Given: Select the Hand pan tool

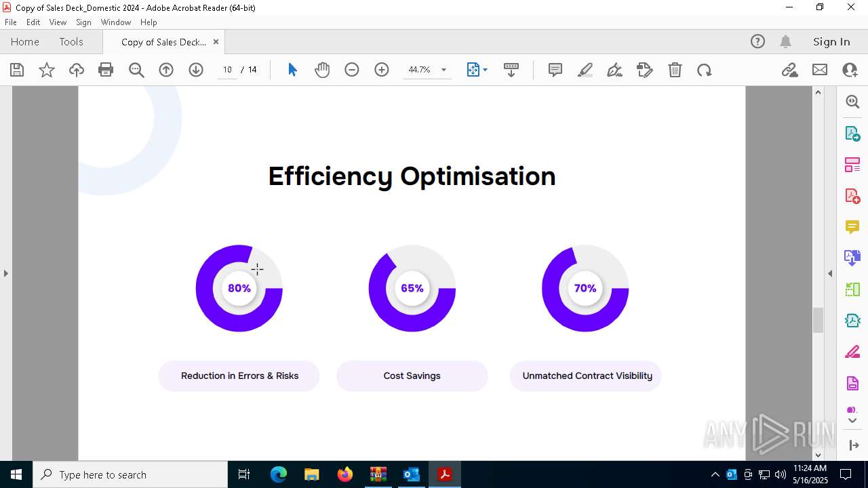Looking at the screenshot, I should point(322,70).
